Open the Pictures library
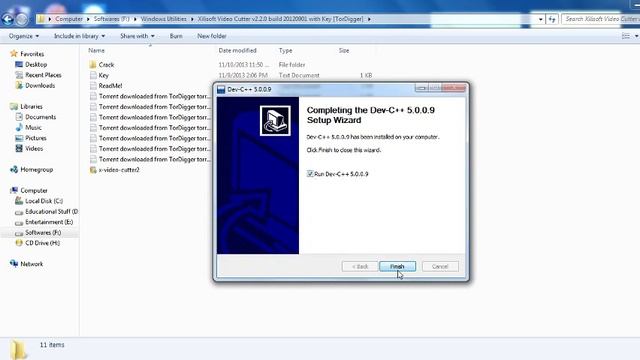640x360 pixels. click(x=36, y=138)
